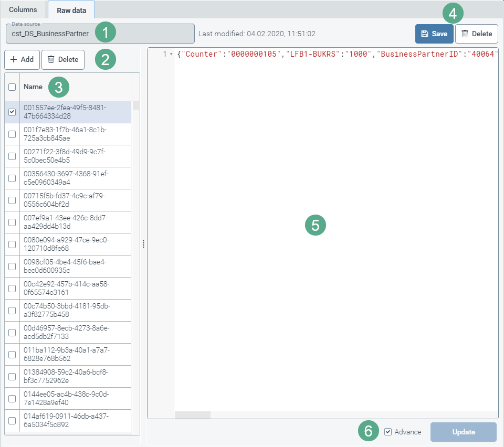This screenshot has height=447, width=504.
Task: Collapse JSON fold arrow on line 1
Action: 171,55
